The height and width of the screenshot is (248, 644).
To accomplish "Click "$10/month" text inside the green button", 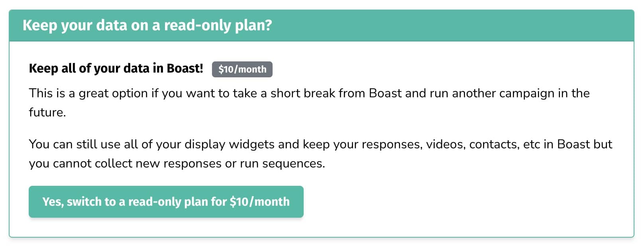I will (259, 202).
